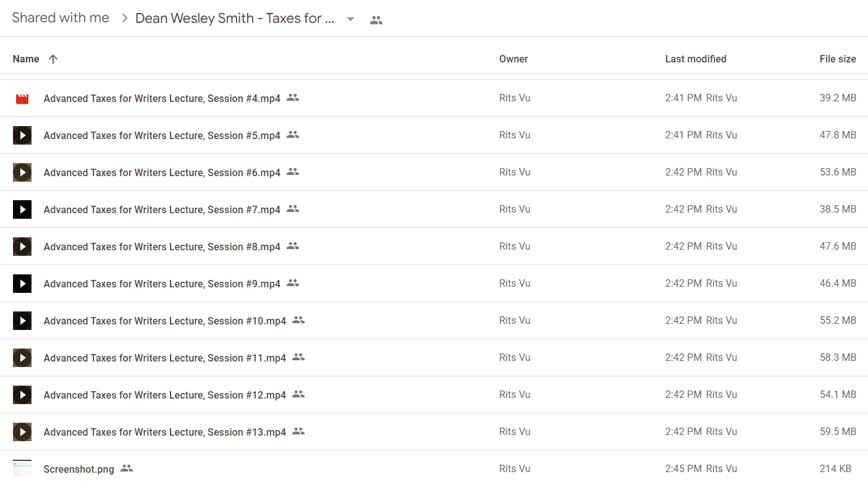
Task: Reverse sort direction with the Name arrow
Action: click(x=53, y=59)
